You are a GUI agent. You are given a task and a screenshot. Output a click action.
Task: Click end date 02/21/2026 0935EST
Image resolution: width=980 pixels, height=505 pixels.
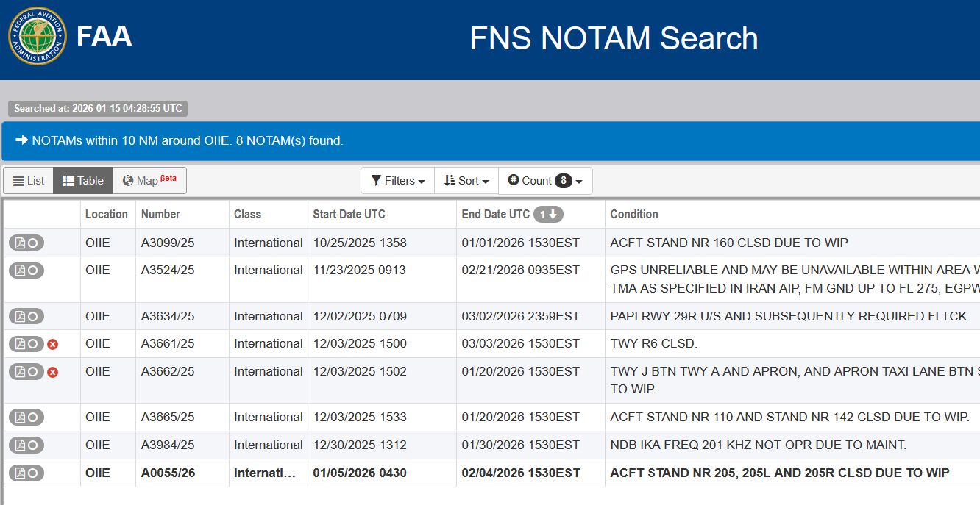click(x=521, y=271)
